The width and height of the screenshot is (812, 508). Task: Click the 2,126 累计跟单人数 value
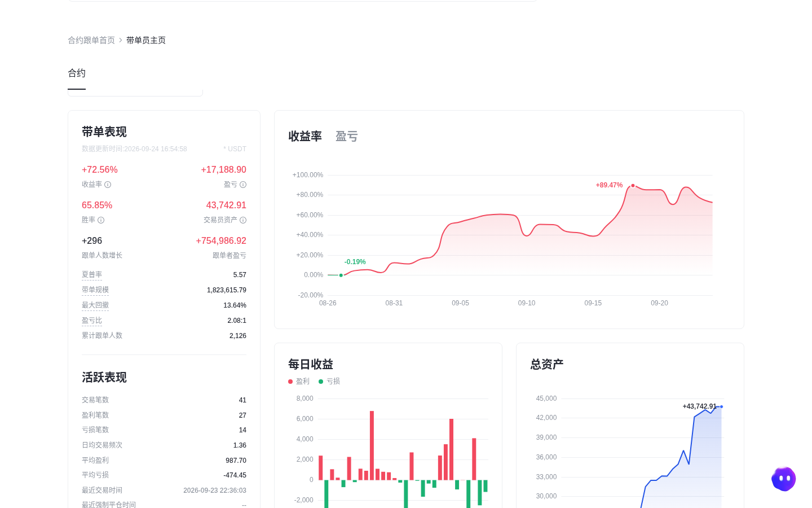tap(238, 336)
